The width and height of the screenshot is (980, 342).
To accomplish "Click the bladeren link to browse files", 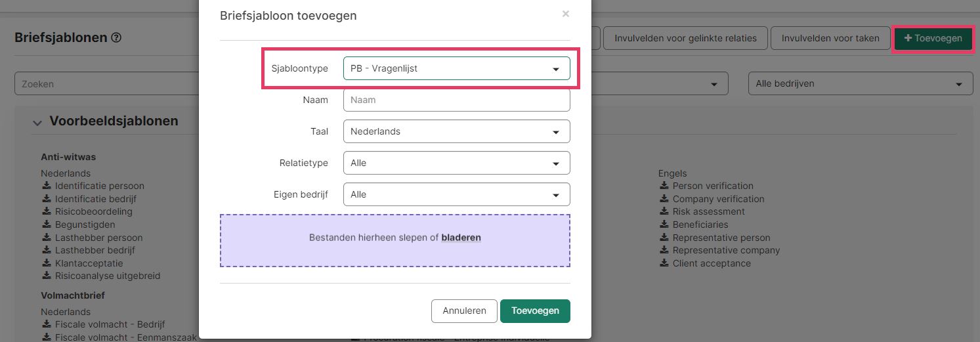I will click(461, 238).
